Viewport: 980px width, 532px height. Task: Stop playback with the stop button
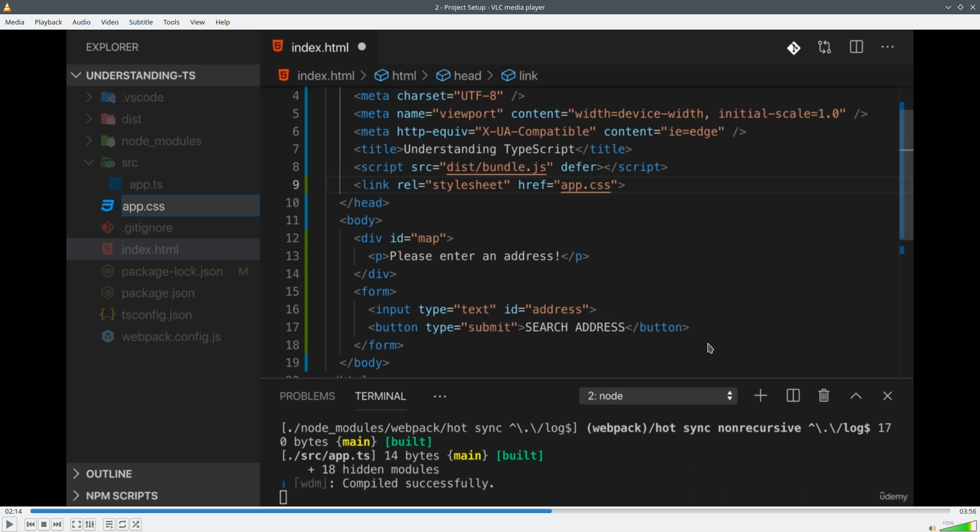click(44, 524)
